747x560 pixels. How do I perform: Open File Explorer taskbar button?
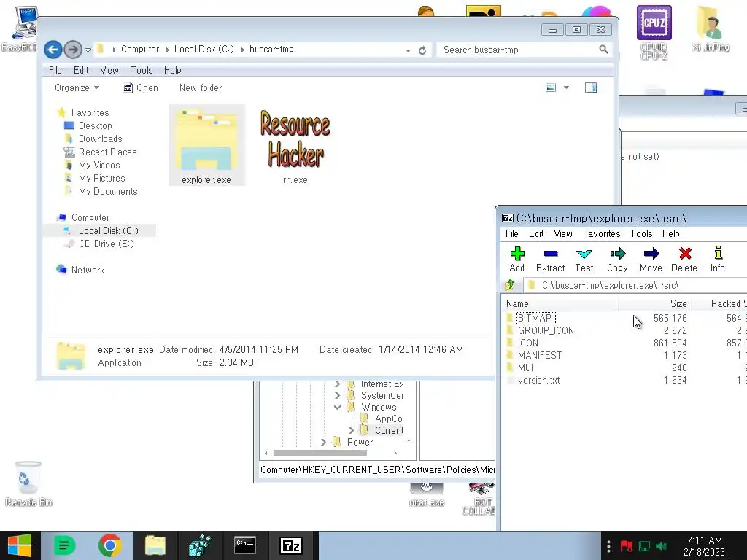pyautogui.click(x=155, y=545)
